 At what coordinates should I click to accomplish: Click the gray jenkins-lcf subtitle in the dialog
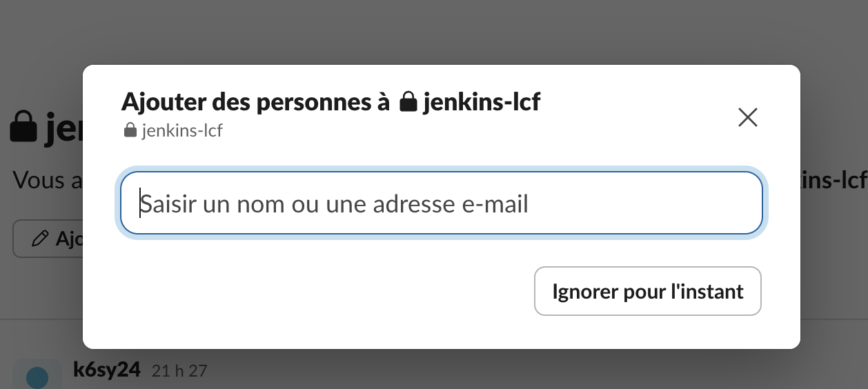tap(182, 130)
